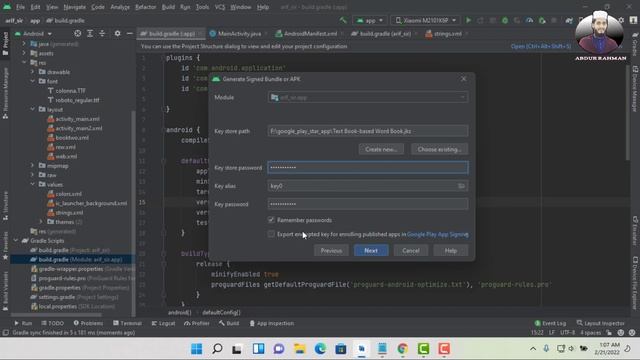
Task: Switch to MainActivity.java tab
Action: coord(239,33)
